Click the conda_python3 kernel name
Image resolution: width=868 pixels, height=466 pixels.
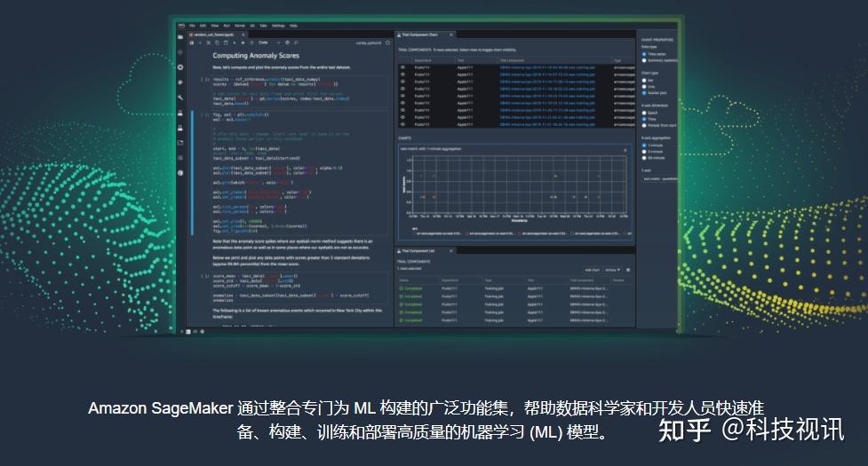click(x=369, y=43)
